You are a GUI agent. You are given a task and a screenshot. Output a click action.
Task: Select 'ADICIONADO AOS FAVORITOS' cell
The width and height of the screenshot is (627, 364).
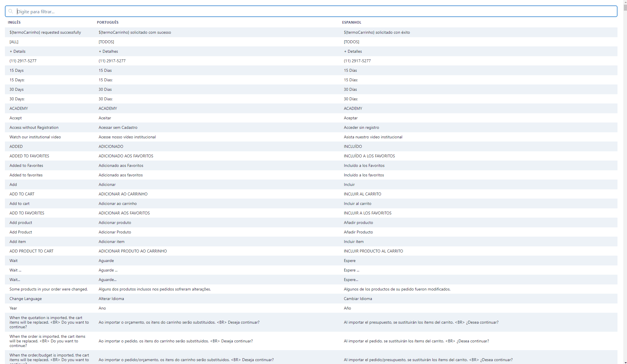[126, 156]
